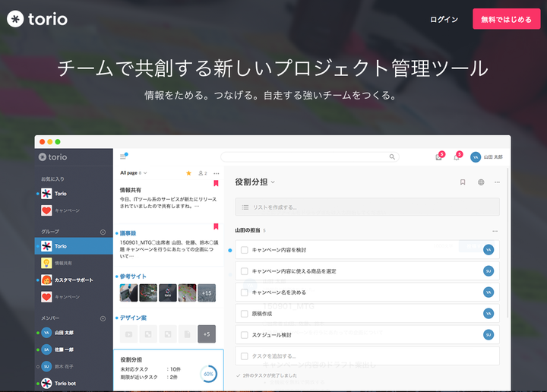Select member 山田 太郎 in sidebar

pyautogui.click(x=57, y=333)
